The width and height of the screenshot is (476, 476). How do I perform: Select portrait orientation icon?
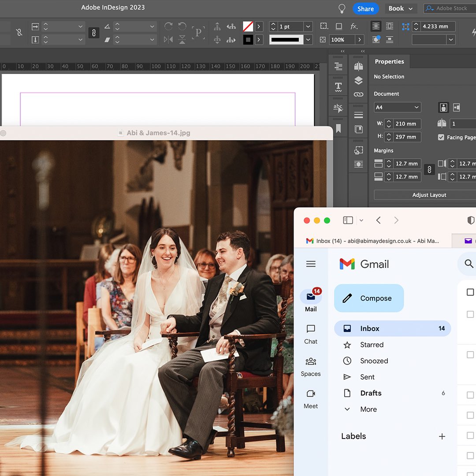point(443,107)
